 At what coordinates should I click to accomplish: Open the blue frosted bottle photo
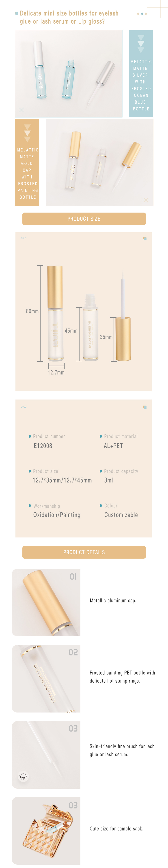[69, 74]
